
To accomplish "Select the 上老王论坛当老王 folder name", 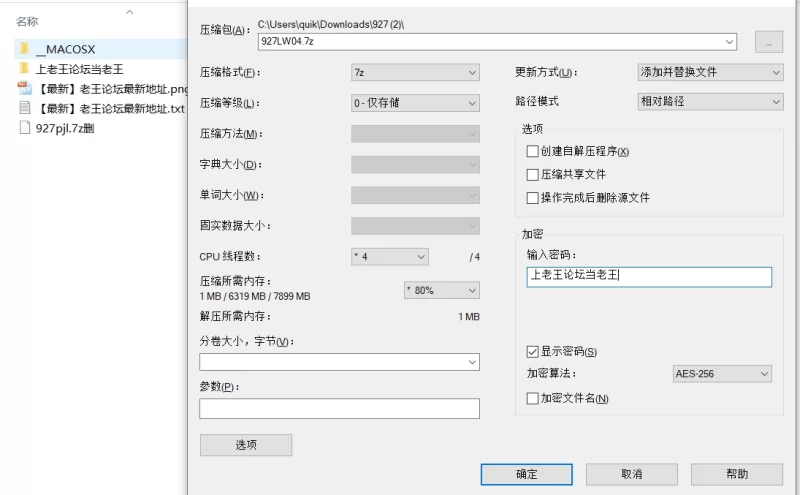I will [80, 69].
